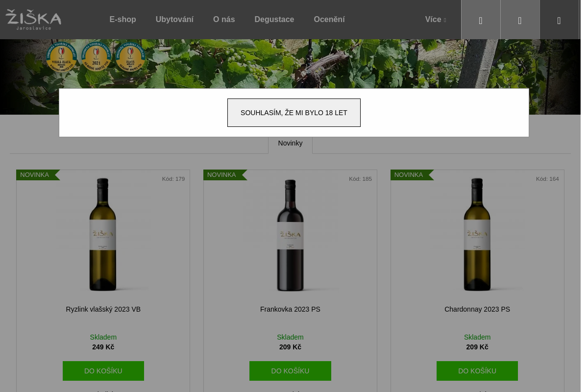588x392 pixels.
Task: Open the Ocenění menu item
Action: click(329, 20)
